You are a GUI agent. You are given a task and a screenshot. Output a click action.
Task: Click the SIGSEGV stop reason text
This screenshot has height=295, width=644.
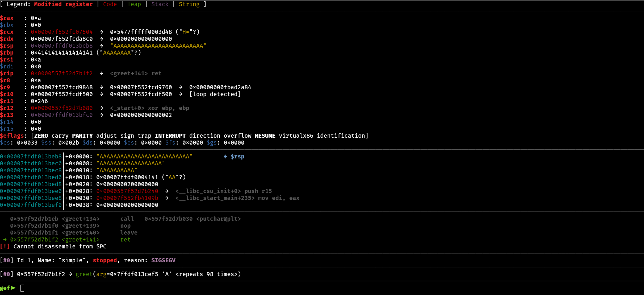coord(163,260)
